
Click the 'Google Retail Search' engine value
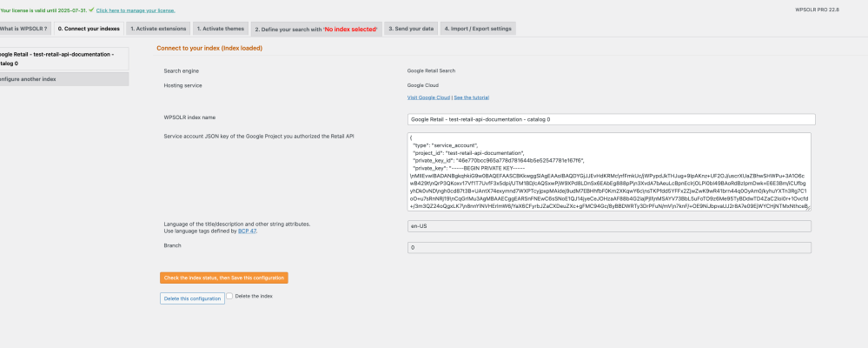point(431,71)
